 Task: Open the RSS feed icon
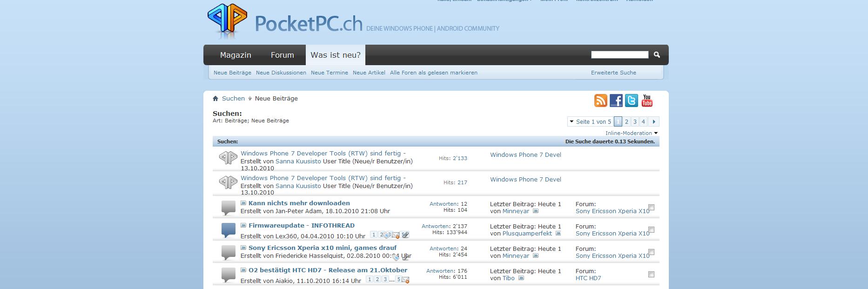(x=601, y=101)
